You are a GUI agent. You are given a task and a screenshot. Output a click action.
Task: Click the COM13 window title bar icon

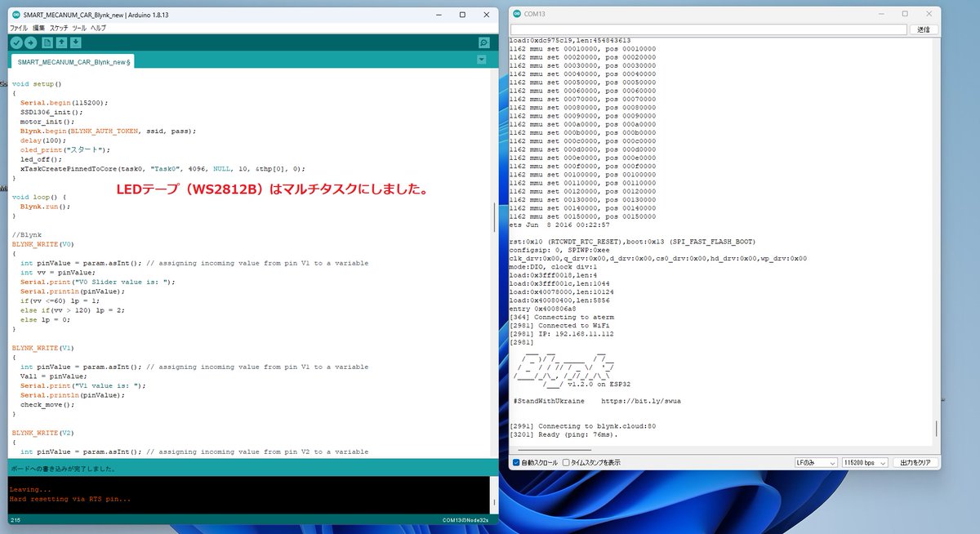coord(517,14)
